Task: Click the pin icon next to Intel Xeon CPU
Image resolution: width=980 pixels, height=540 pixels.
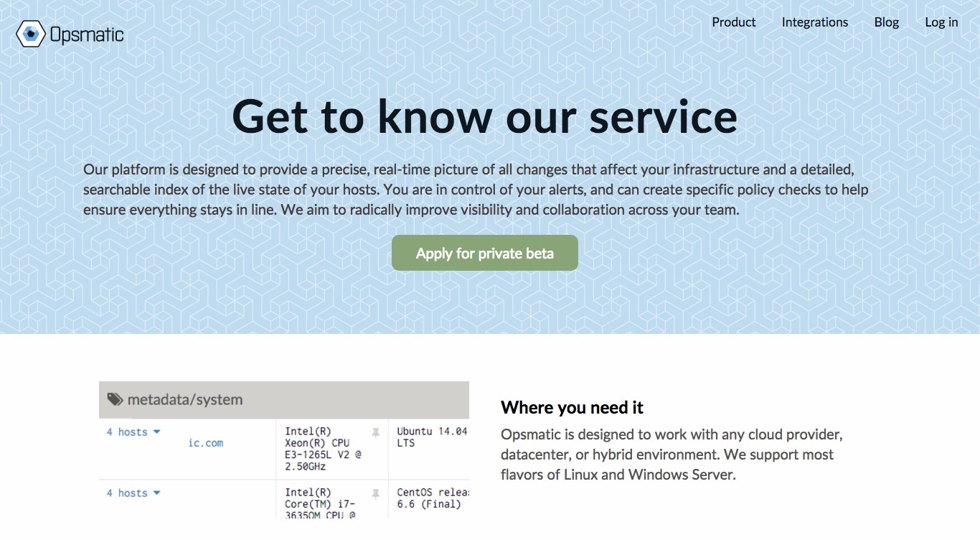Action: pos(375,432)
